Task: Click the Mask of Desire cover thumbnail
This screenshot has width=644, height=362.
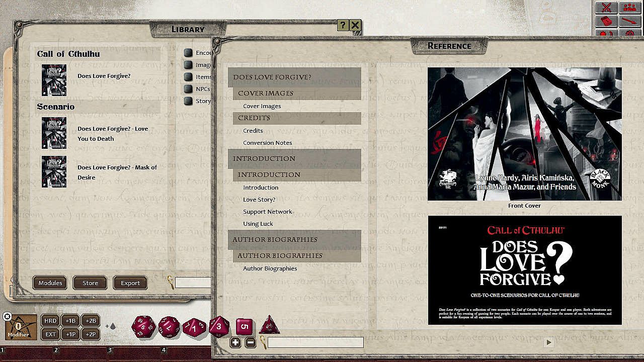Action: click(54, 172)
